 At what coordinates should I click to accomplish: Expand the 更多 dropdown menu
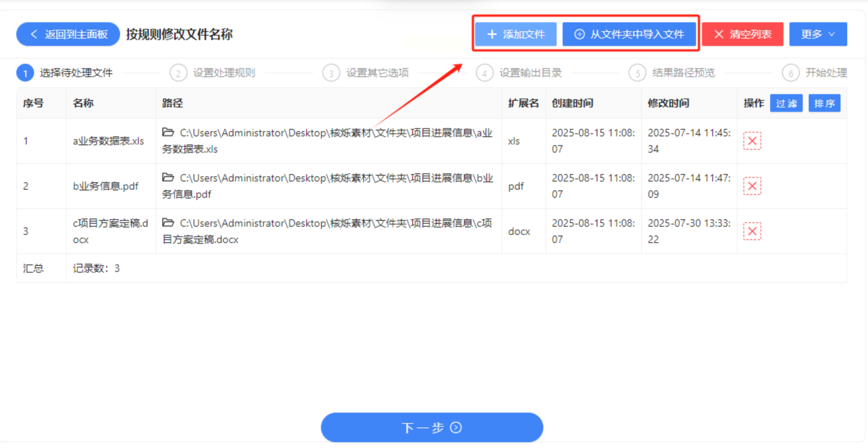pos(818,34)
